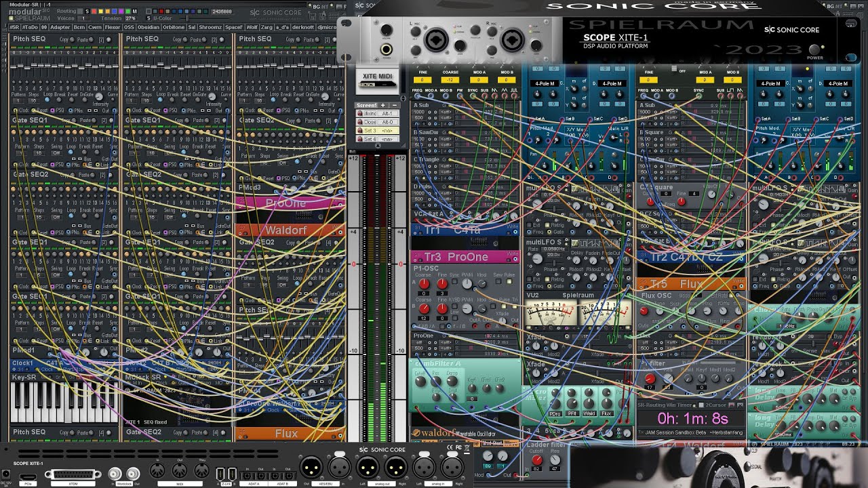This screenshot has height=488, width=868.
Task: Click the XITE-1 power button
Action: click(x=815, y=49)
